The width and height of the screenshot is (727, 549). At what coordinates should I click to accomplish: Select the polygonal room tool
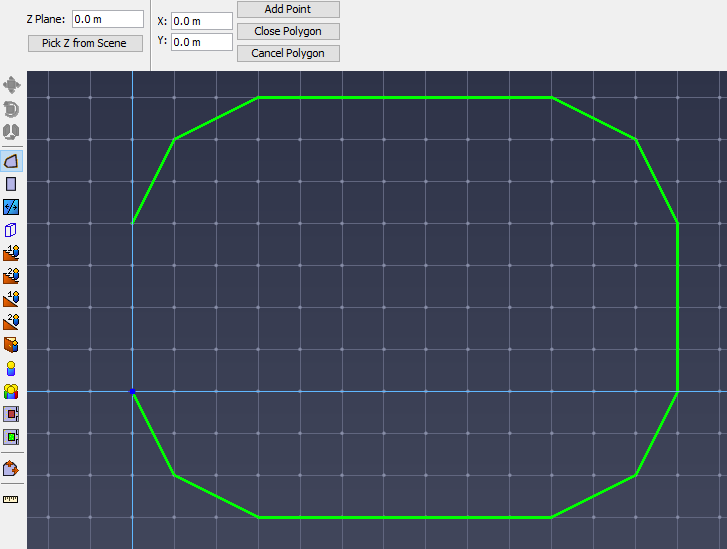[x=11, y=161]
